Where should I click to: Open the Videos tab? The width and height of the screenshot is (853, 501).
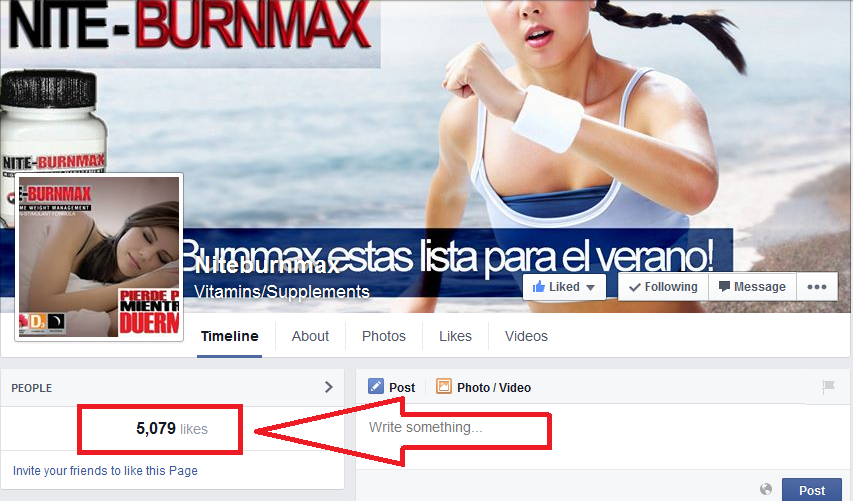pyautogui.click(x=526, y=336)
